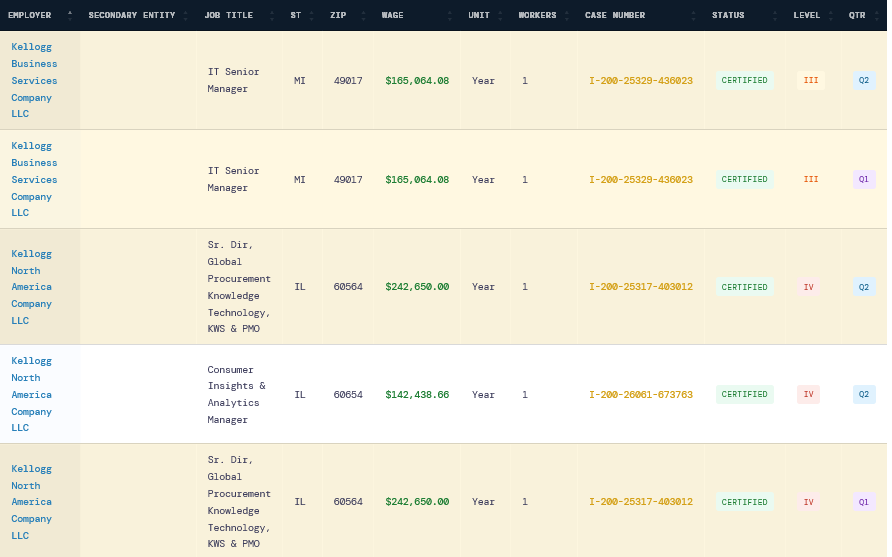The width and height of the screenshot is (892, 557).
Task: Select IT Senior Manager title in Q1 row
Action: pyautogui.click(x=233, y=179)
